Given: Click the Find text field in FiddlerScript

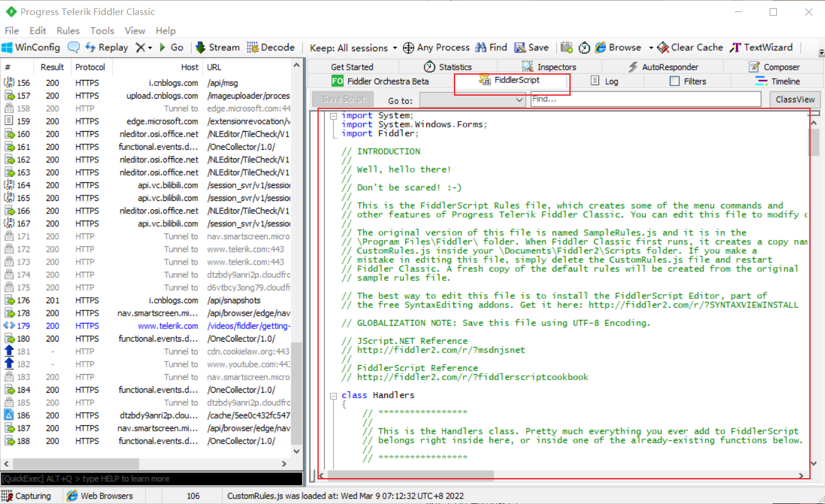Looking at the screenshot, I should coord(645,99).
